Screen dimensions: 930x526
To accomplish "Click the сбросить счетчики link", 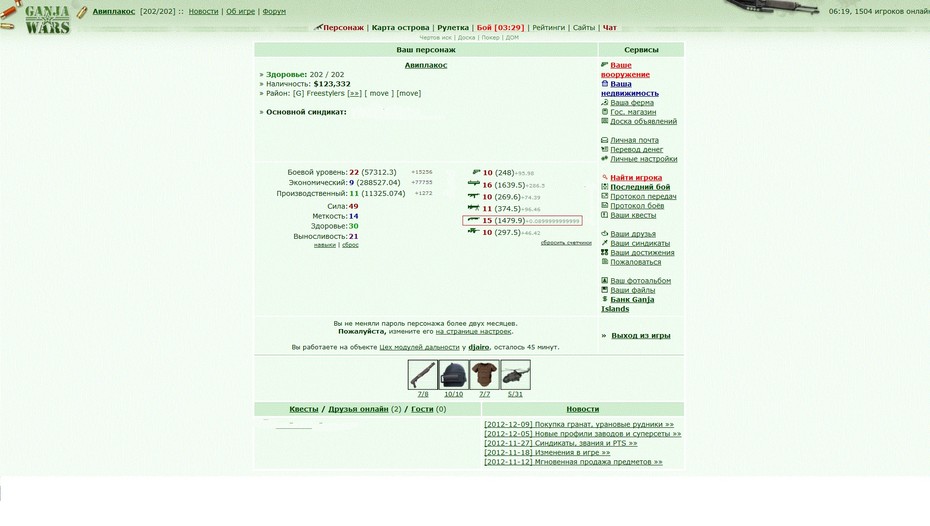I will pyautogui.click(x=566, y=243).
